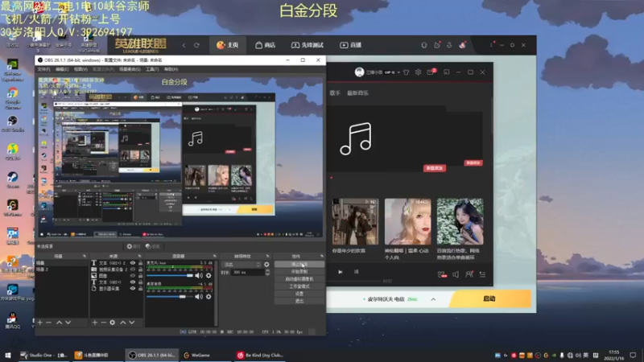This screenshot has width=644, height=362.
Task: Move selected source down in Sources panel
Action: 132,323
